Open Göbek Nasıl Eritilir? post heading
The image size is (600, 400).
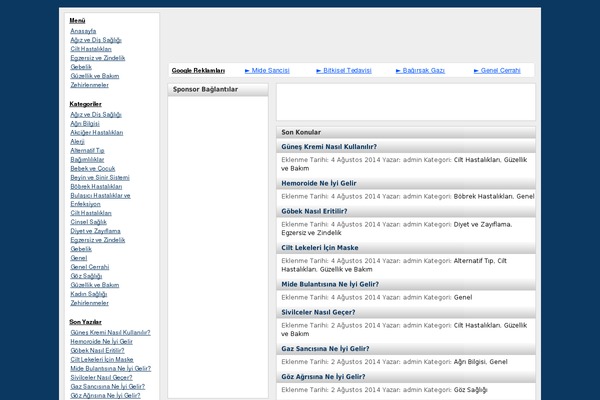(x=314, y=211)
